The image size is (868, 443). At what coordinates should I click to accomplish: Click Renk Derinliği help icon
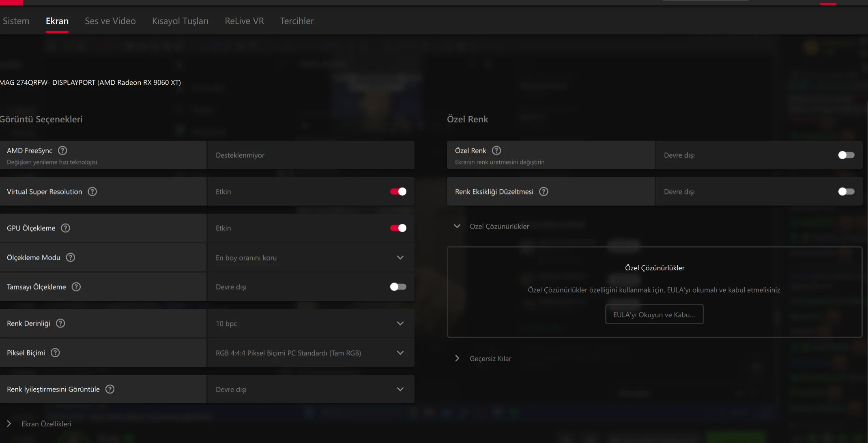tap(60, 323)
